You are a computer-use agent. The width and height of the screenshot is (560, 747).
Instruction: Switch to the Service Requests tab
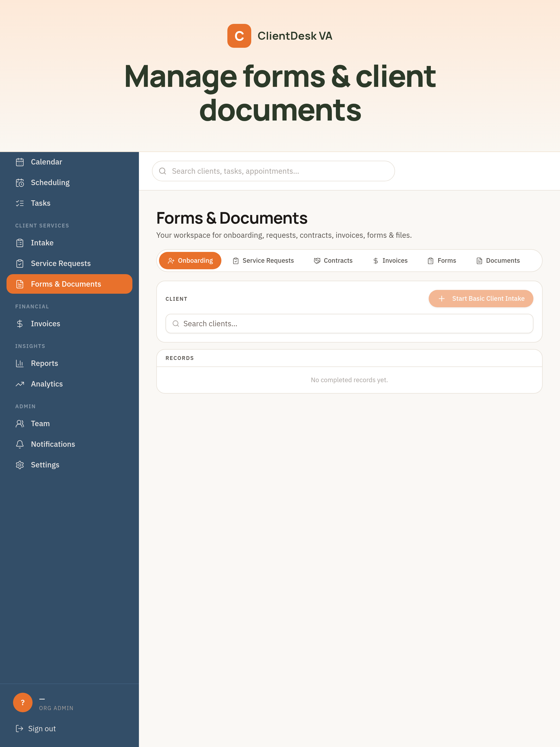pos(263,261)
